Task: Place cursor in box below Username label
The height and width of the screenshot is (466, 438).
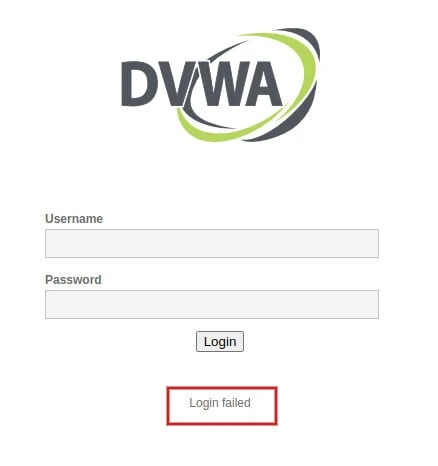Action: 212,243
